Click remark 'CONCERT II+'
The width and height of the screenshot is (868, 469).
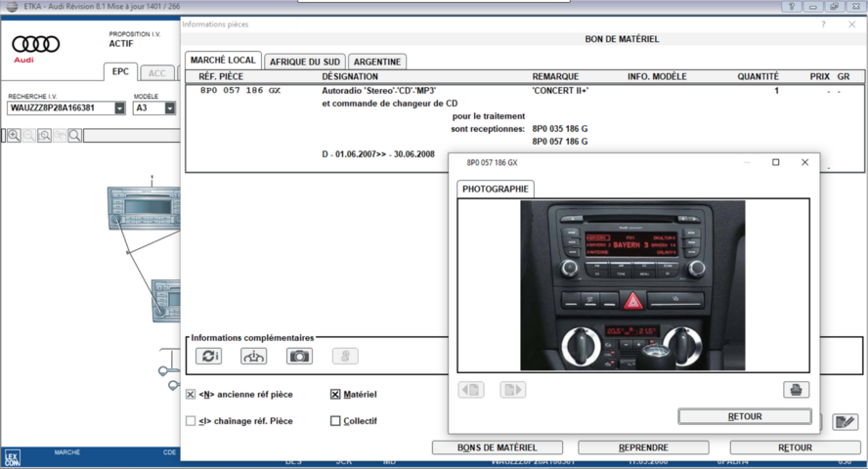click(560, 90)
